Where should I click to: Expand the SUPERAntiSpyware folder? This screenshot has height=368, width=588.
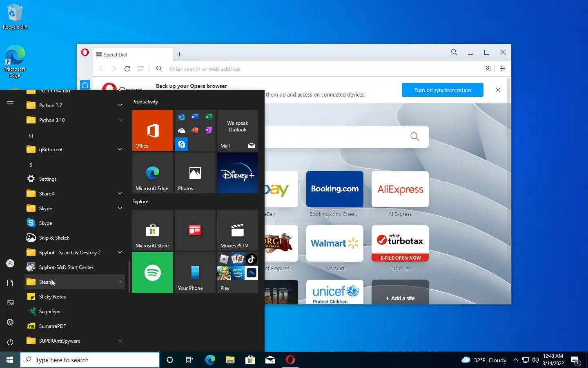75,341
